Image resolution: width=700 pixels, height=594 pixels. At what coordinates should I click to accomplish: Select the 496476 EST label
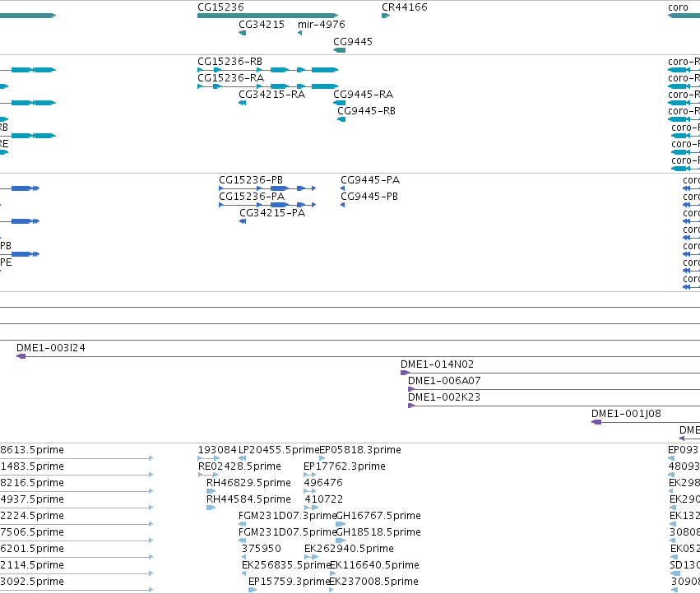tap(323, 483)
